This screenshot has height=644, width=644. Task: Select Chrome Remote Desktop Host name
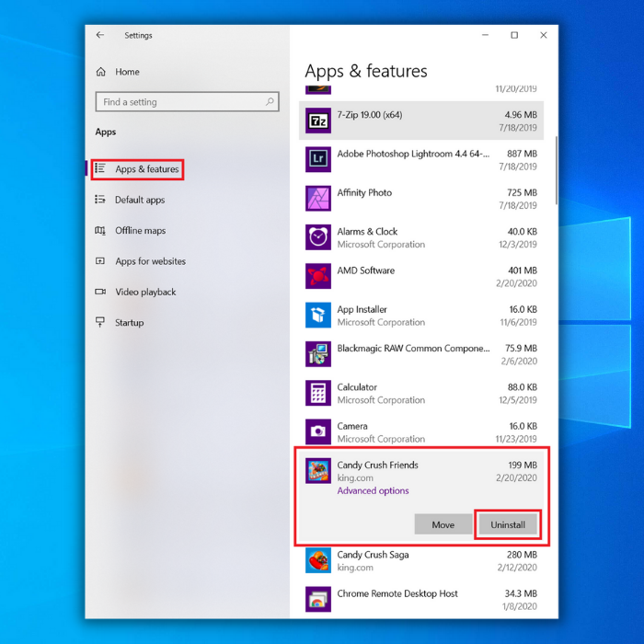pyautogui.click(x=397, y=593)
